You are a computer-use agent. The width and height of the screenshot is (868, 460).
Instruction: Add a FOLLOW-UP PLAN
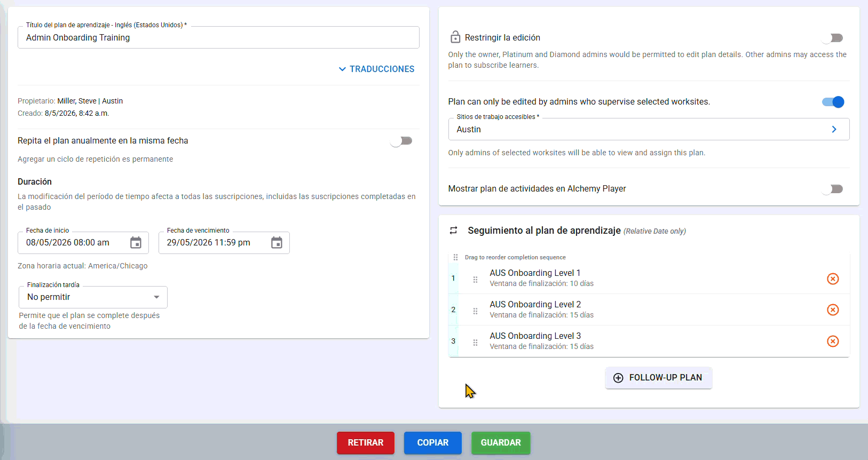click(658, 378)
